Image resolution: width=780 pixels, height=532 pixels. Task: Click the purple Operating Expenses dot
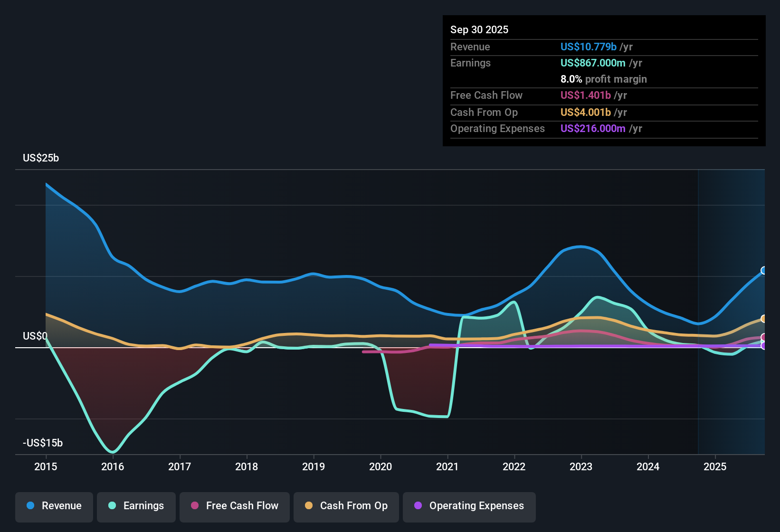click(x=418, y=505)
